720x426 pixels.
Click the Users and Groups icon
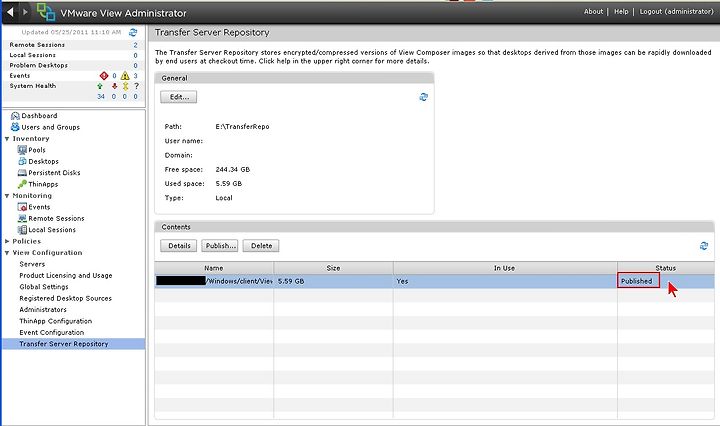coord(15,127)
